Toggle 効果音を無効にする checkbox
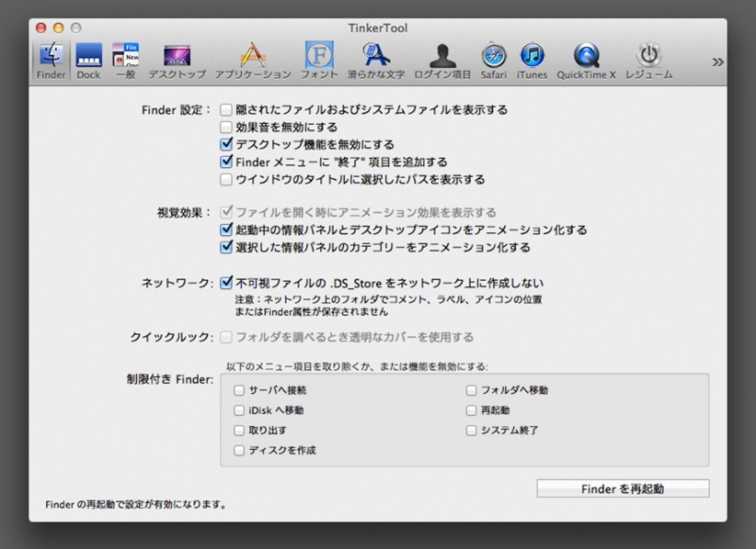This screenshot has height=549, width=756. (226, 127)
